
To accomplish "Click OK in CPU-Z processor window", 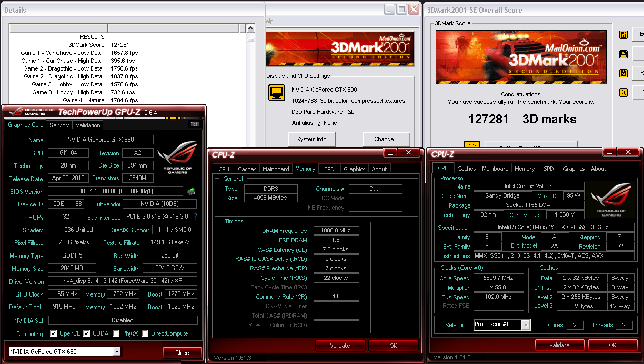I will coord(612,345).
